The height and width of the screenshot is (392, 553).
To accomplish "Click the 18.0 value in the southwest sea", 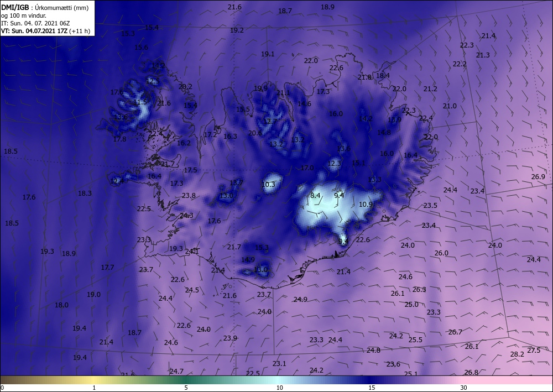I will pyautogui.click(x=61, y=305).
